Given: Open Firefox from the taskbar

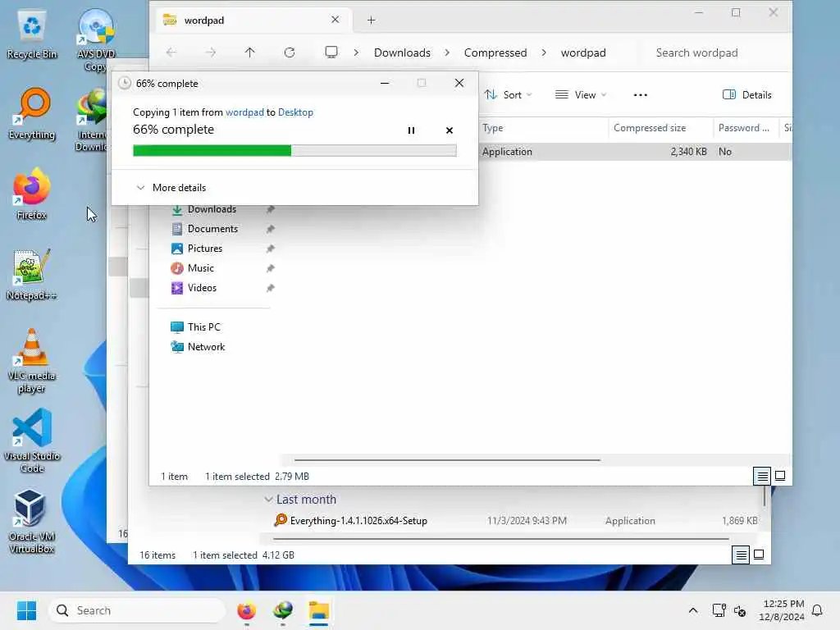Looking at the screenshot, I should pos(246,610).
